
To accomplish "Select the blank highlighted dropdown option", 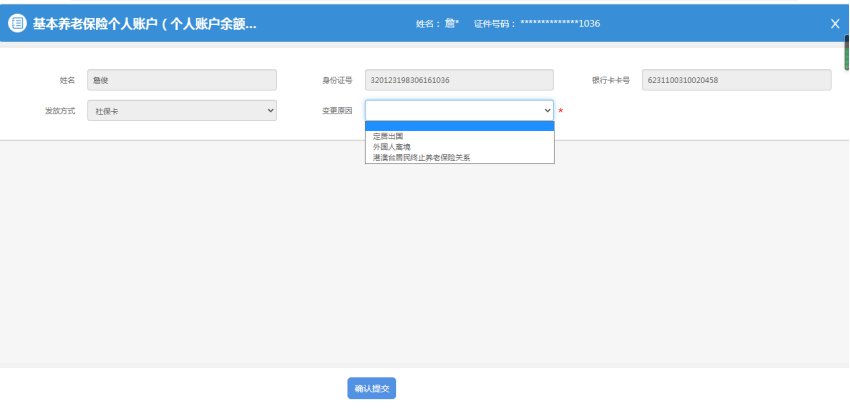I will 459,126.
